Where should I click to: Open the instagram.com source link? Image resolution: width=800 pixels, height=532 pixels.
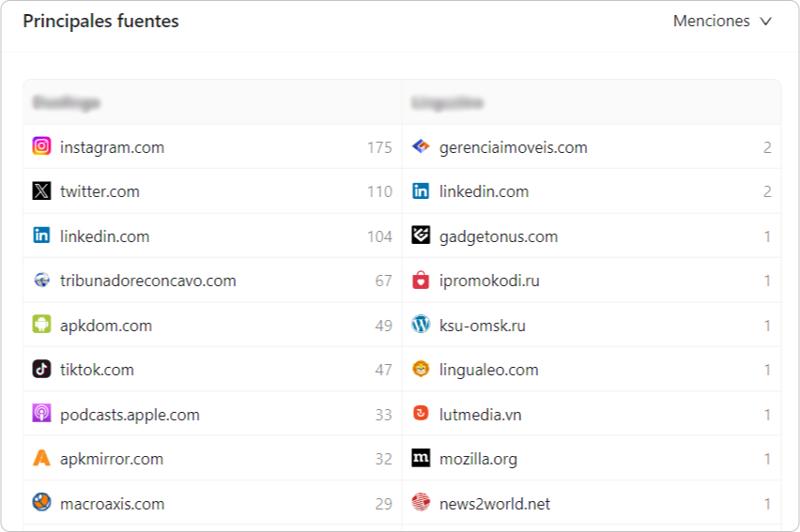(x=113, y=147)
